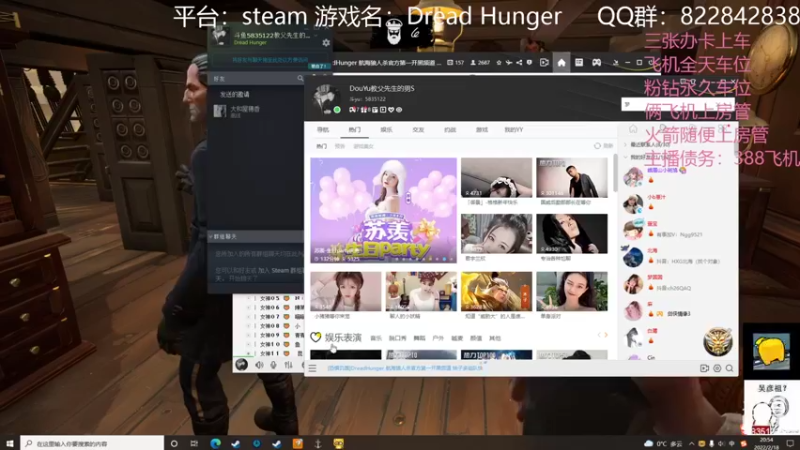Image resolution: width=800 pixels, height=450 pixels.
Task: Click the search icon in Steam friends list
Action: pyautogui.click(x=300, y=79)
